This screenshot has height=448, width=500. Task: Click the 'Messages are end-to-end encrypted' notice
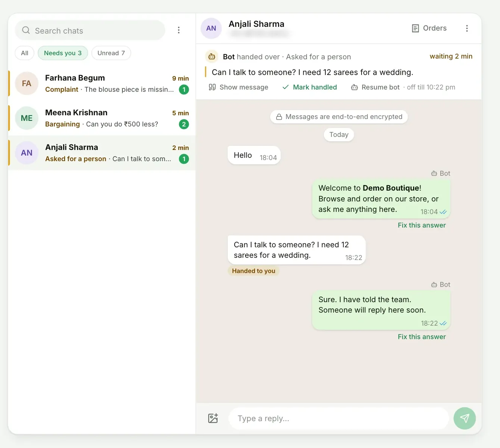click(x=339, y=117)
